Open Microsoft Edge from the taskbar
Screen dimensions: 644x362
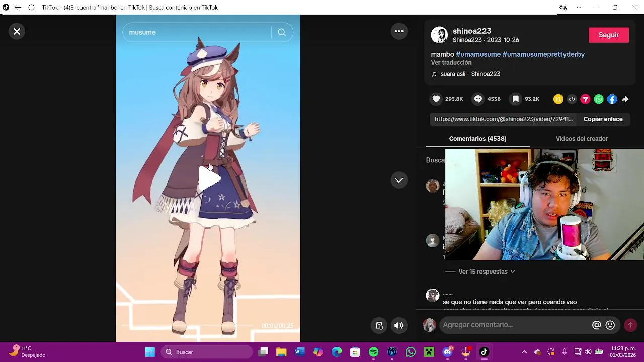click(x=337, y=352)
